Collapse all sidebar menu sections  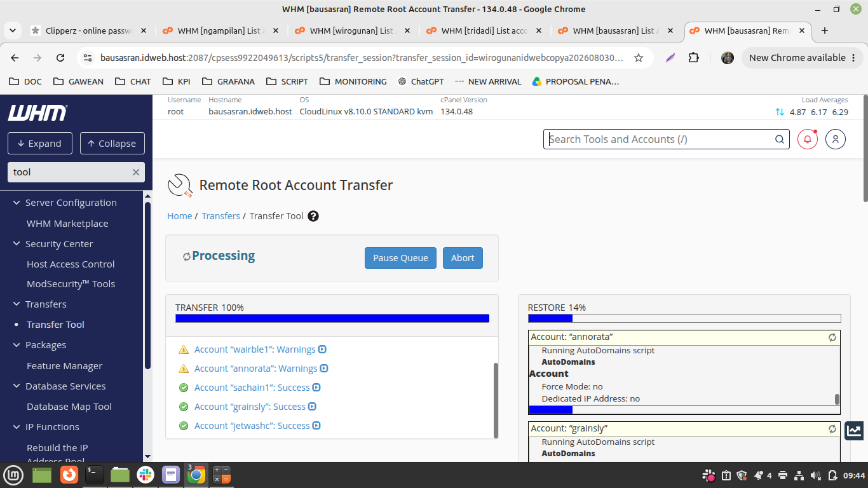pos(112,144)
